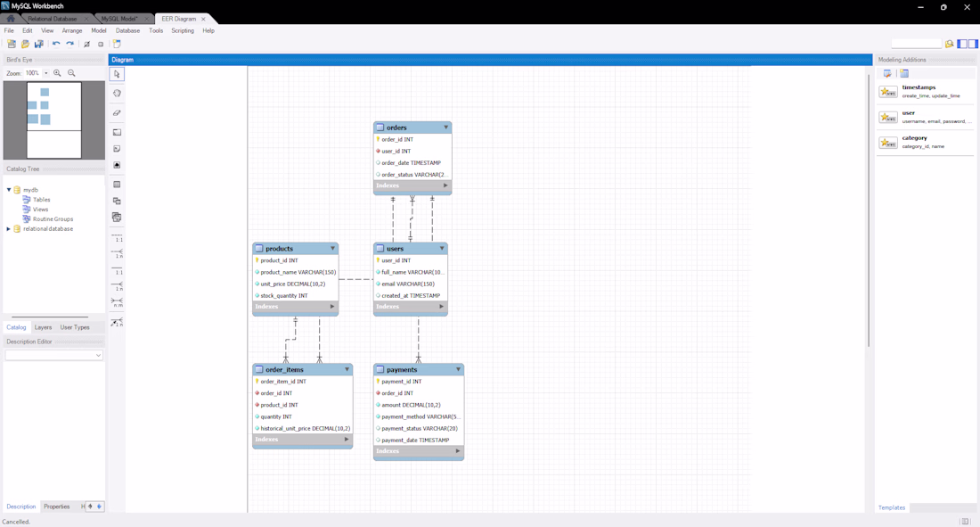Switch to the Layers tab

point(43,327)
